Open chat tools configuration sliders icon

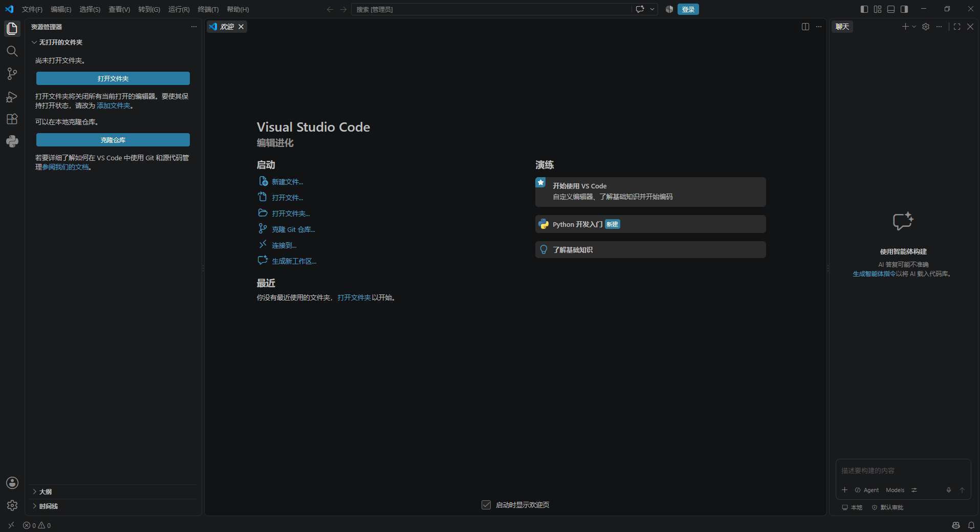914,490
